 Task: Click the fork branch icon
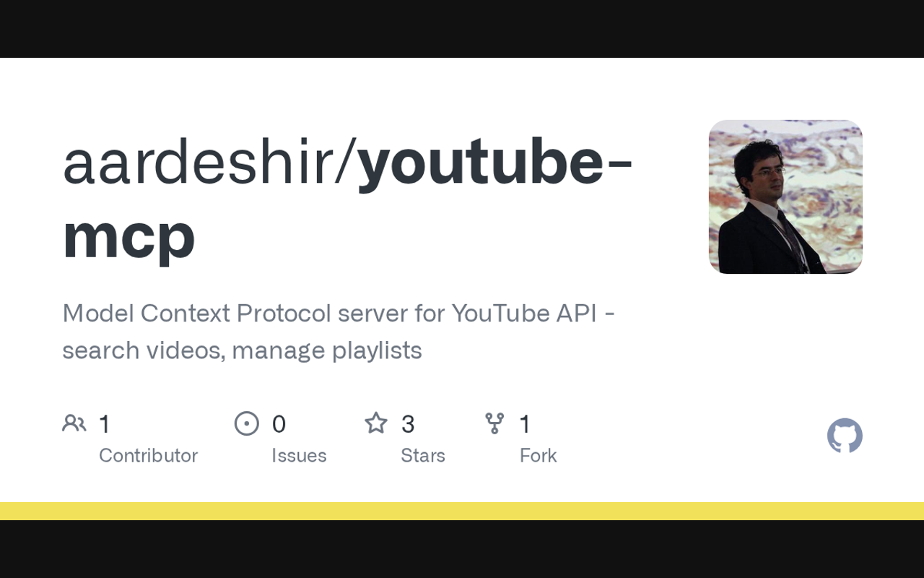pyautogui.click(x=494, y=423)
